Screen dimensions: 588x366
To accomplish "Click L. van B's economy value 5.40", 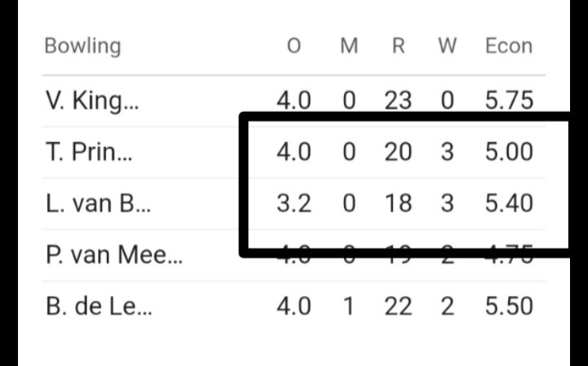I will [509, 203].
